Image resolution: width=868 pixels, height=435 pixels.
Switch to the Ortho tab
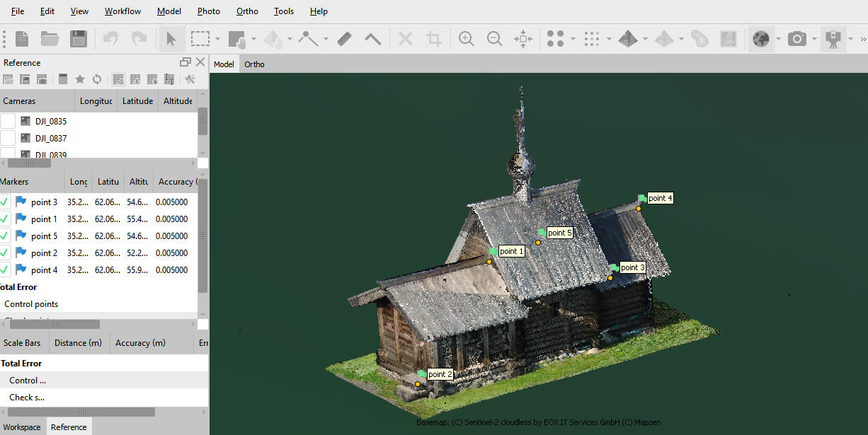(x=254, y=64)
